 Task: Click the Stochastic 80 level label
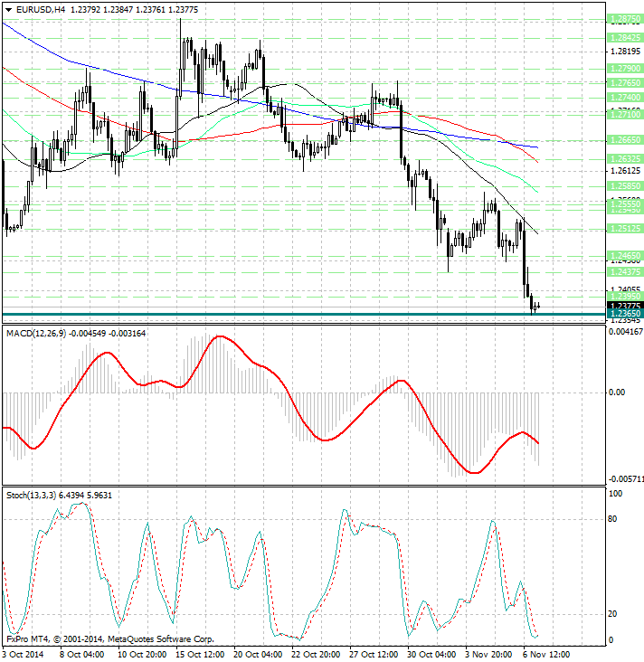click(x=612, y=519)
